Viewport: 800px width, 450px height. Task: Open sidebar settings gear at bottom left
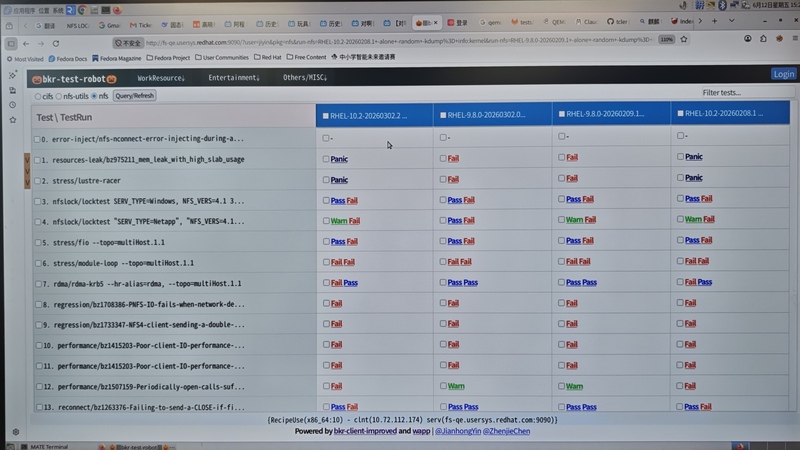point(16,432)
